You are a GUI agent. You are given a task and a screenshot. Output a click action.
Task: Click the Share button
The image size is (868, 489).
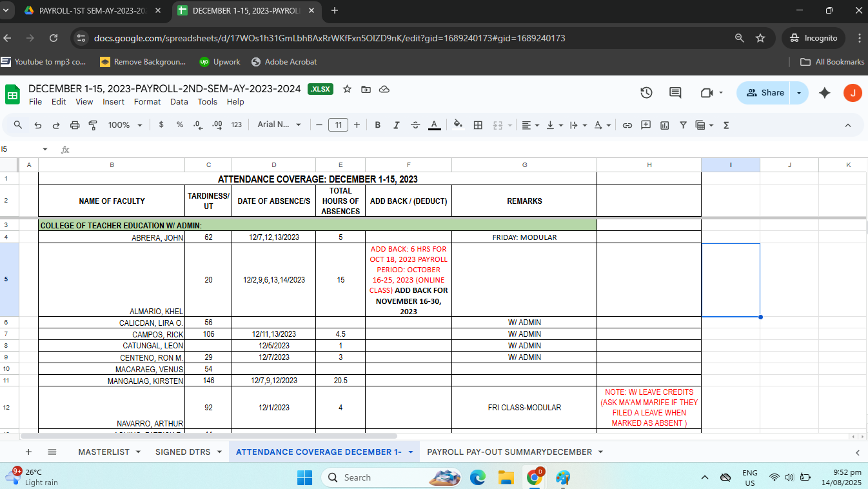(x=764, y=93)
